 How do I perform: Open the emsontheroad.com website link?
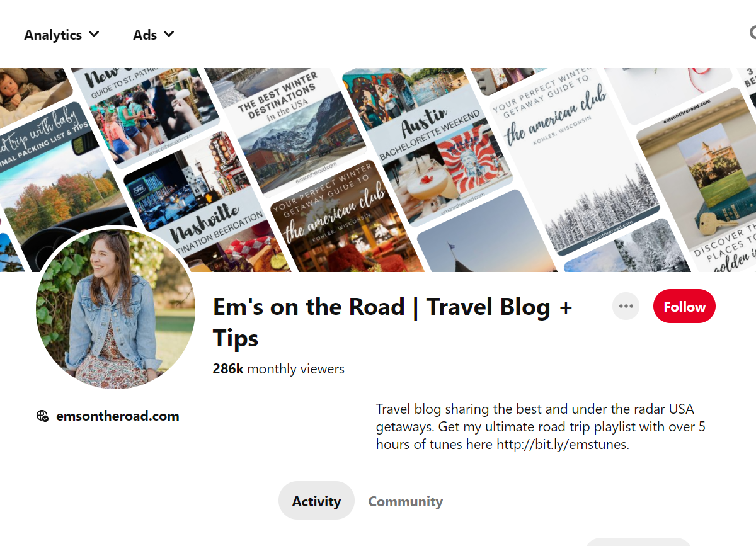(x=118, y=416)
